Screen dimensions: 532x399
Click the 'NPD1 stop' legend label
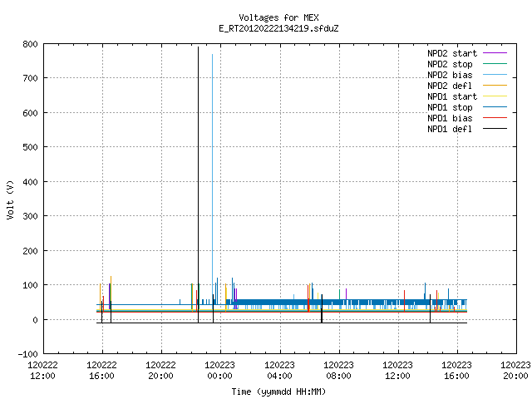tap(450, 107)
